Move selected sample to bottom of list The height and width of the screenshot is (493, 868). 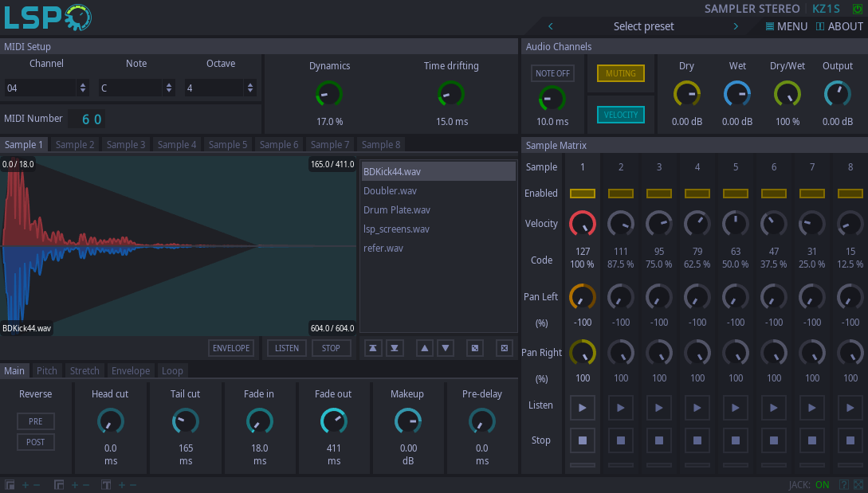click(394, 348)
